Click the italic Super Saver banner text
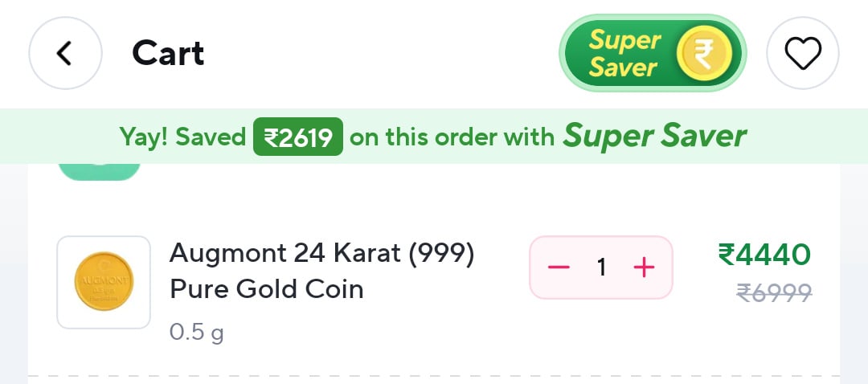 (x=655, y=136)
